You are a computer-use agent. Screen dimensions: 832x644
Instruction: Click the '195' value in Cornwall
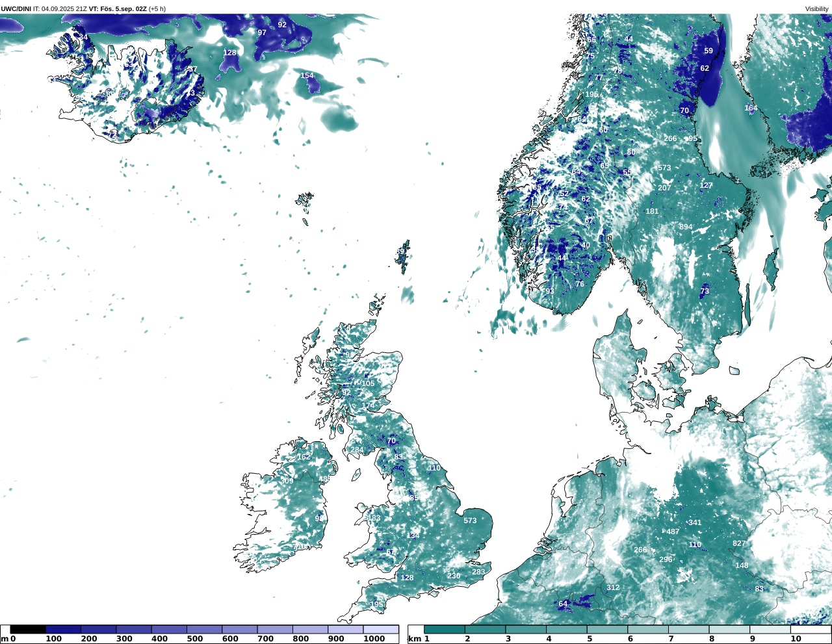[376, 604]
